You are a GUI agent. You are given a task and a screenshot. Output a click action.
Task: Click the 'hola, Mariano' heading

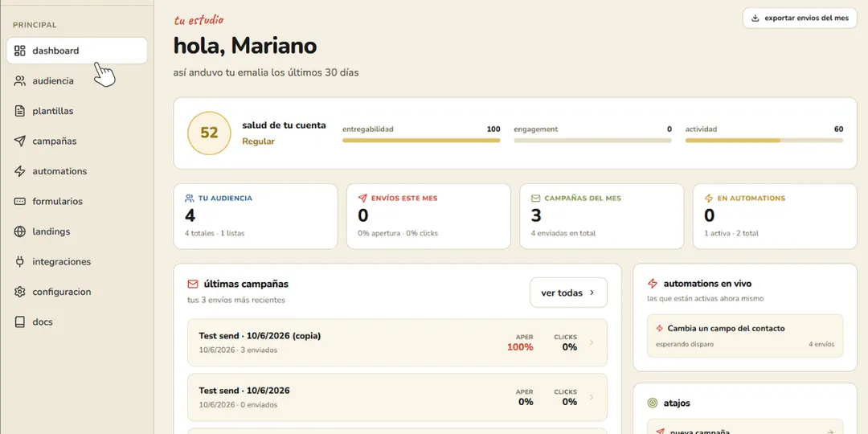[x=245, y=46]
